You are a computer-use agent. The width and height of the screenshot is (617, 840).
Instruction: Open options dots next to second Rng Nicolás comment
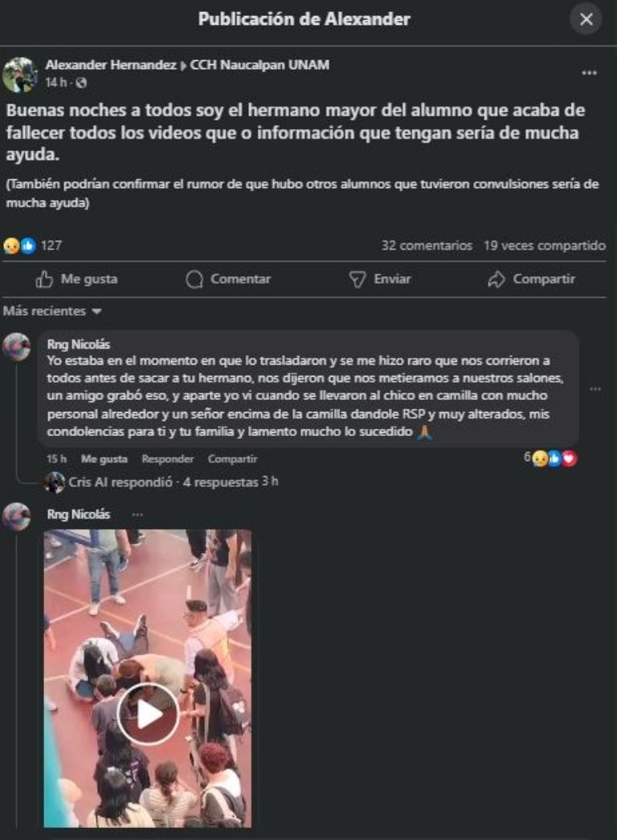click(x=137, y=514)
